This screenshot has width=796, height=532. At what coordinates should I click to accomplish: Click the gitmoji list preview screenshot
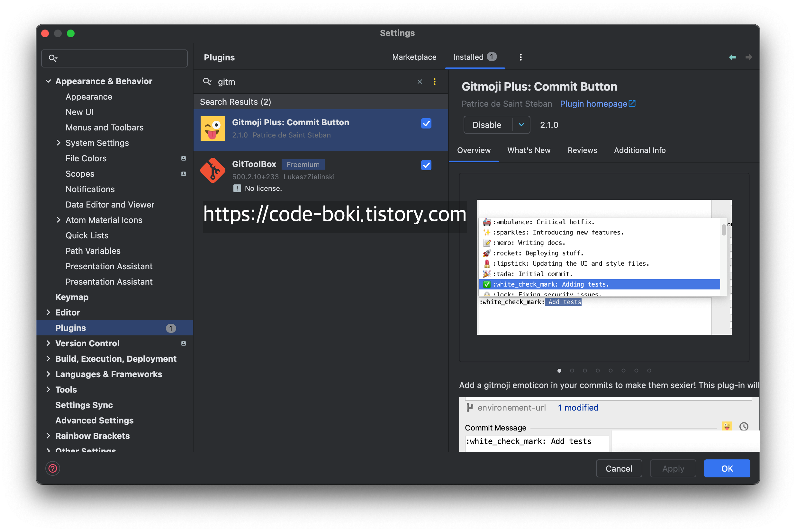point(603,267)
